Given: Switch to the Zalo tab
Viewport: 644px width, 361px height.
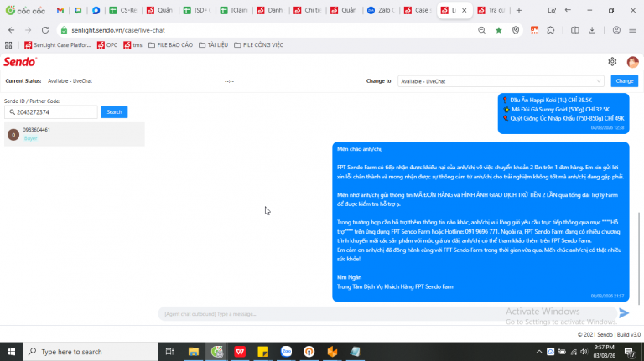Looking at the screenshot, I should point(381,10).
